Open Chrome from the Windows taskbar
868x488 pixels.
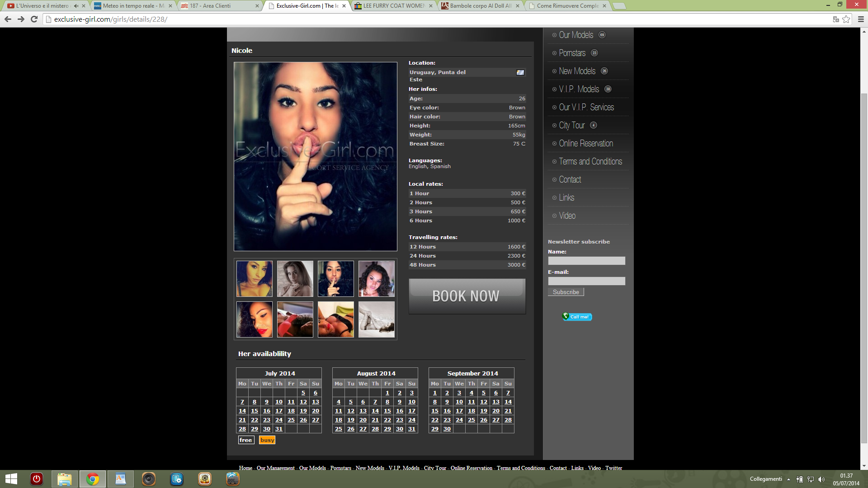[93, 479]
